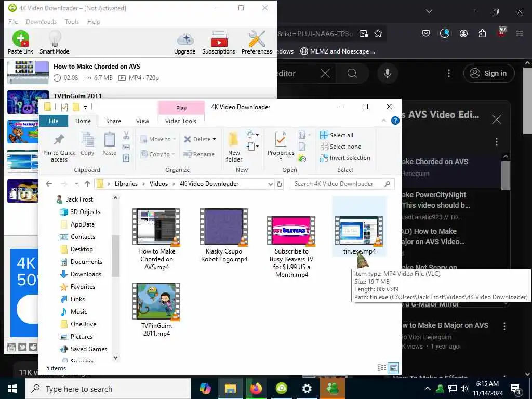The width and height of the screenshot is (532, 399).
Task: Expand the Properties dropdown arrow
Action: [x=281, y=159]
